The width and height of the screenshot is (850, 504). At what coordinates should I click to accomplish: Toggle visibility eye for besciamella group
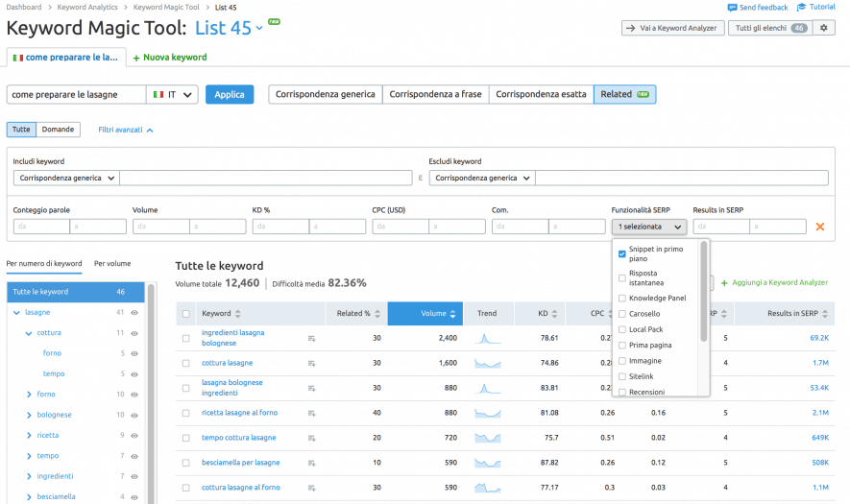pyautogui.click(x=134, y=497)
